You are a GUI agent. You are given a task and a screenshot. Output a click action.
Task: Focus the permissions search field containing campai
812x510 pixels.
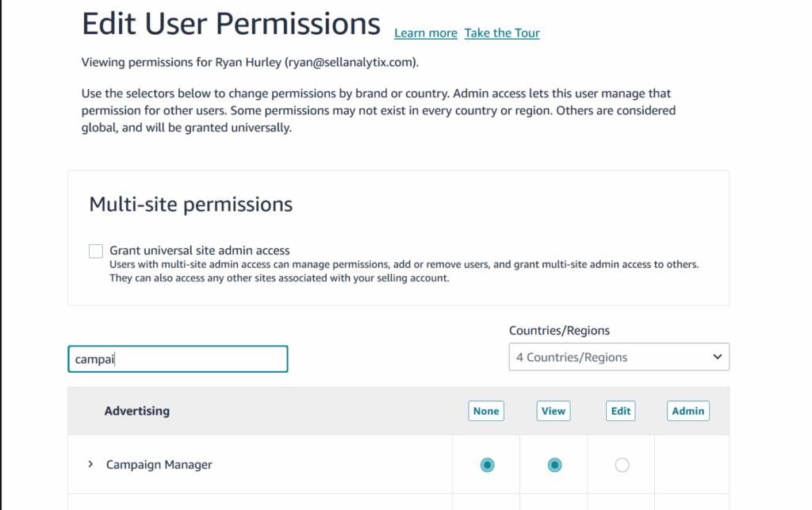[178, 359]
